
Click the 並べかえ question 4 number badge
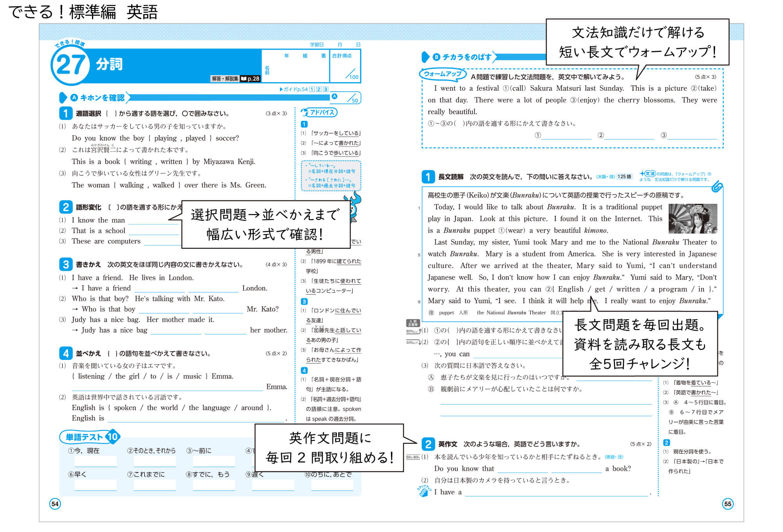click(65, 353)
